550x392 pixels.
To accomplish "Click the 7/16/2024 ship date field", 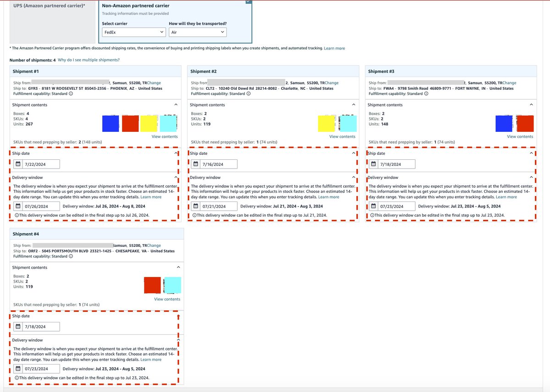I will (214, 164).
